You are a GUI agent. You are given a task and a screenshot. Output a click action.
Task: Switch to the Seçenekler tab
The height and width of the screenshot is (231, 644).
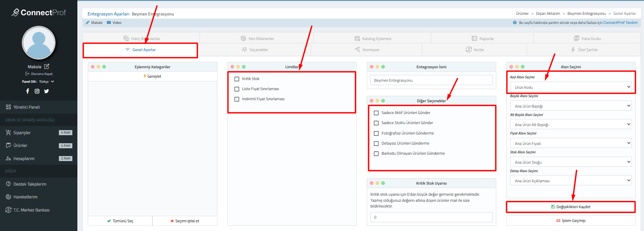[x=255, y=50]
